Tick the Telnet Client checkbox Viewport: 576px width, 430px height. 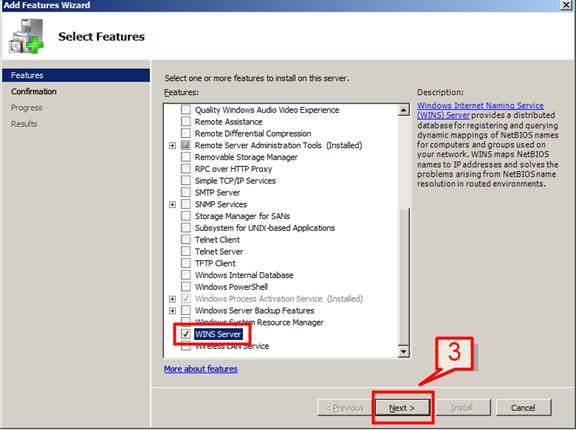click(x=186, y=239)
